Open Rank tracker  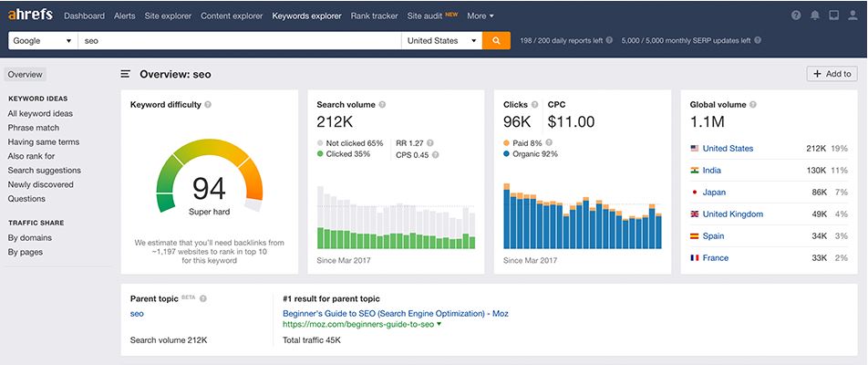(x=374, y=16)
